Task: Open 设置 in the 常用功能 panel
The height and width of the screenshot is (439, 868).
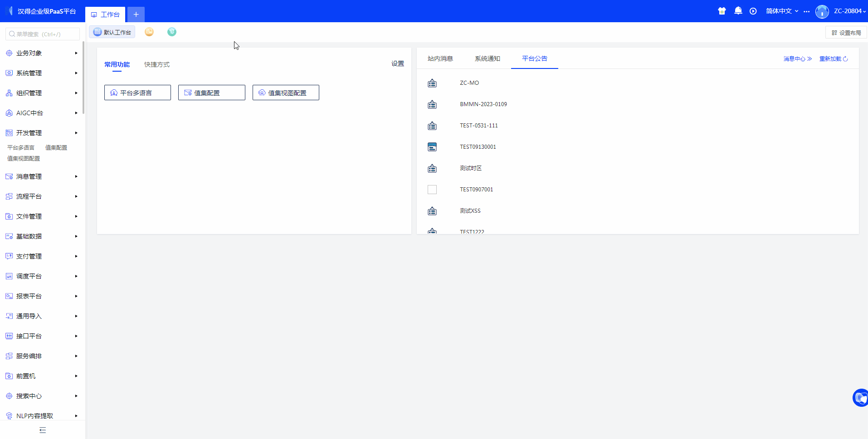Action: click(x=398, y=63)
